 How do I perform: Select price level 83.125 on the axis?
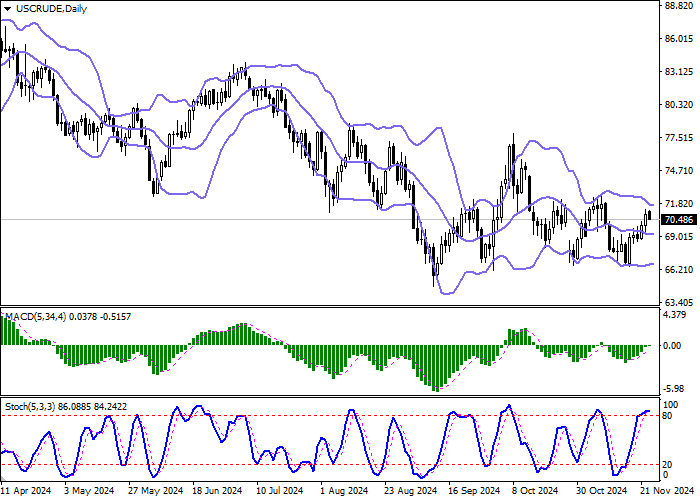(x=679, y=72)
